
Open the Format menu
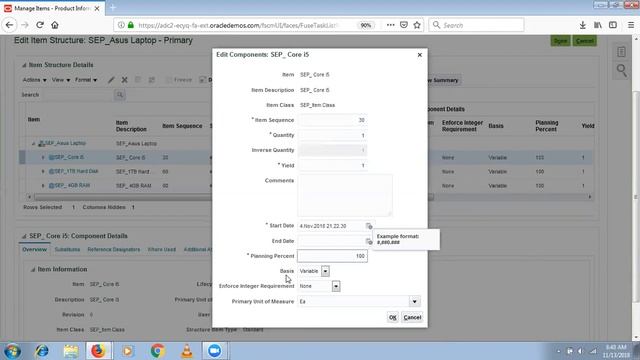point(86,80)
